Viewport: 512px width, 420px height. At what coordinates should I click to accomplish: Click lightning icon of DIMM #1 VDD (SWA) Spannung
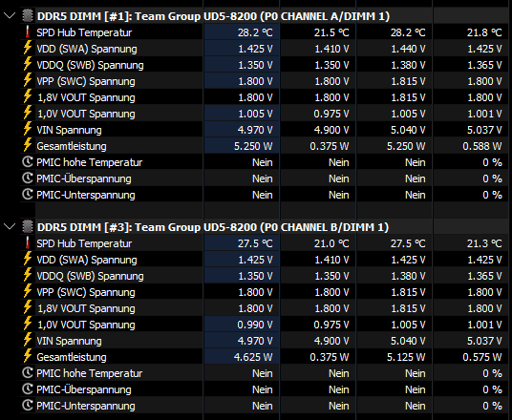click(28, 48)
